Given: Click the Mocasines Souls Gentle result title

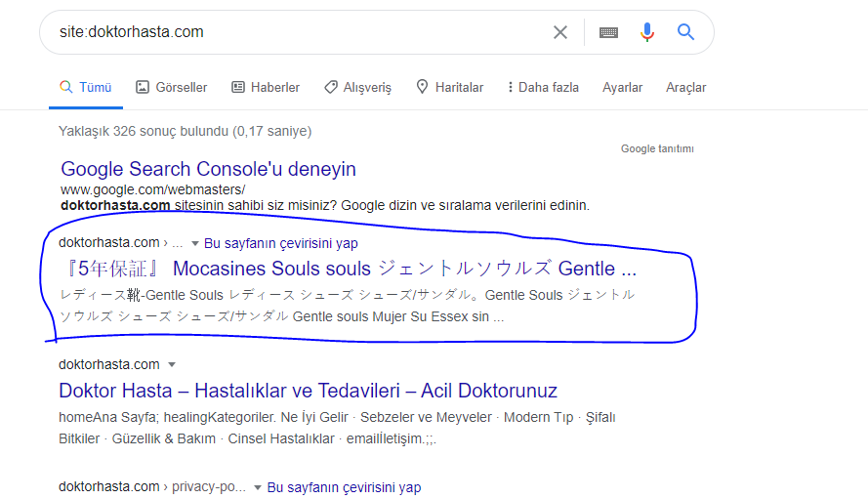Looking at the screenshot, I should [350, 269].
